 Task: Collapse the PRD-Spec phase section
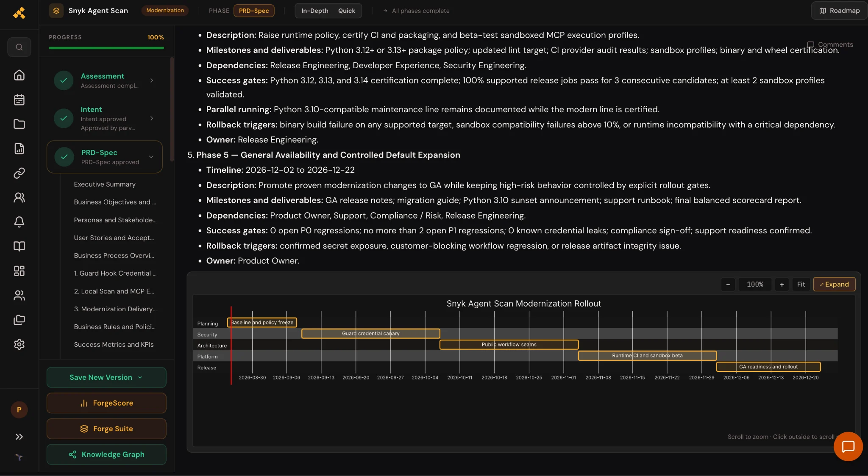[151, 157]
